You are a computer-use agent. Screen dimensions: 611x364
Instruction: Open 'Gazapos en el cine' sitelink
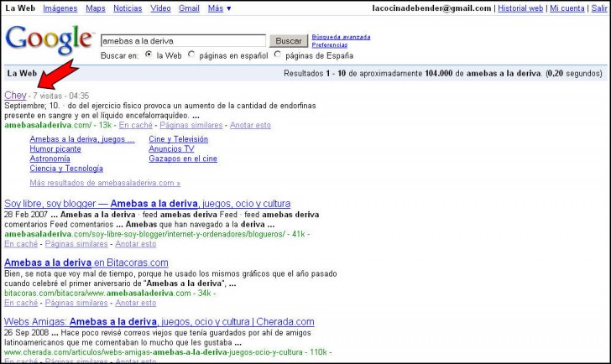[183, 159]
